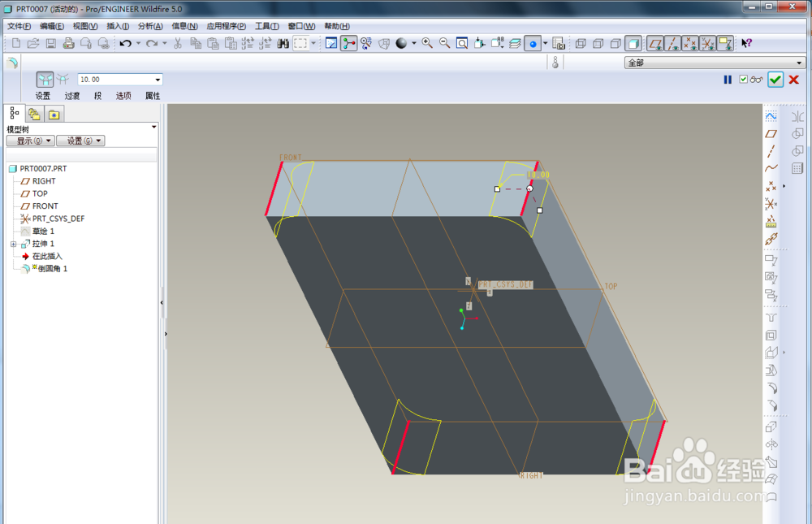Accept the round with green checkmark
812x524 pixels.
(x=775, y=80)
